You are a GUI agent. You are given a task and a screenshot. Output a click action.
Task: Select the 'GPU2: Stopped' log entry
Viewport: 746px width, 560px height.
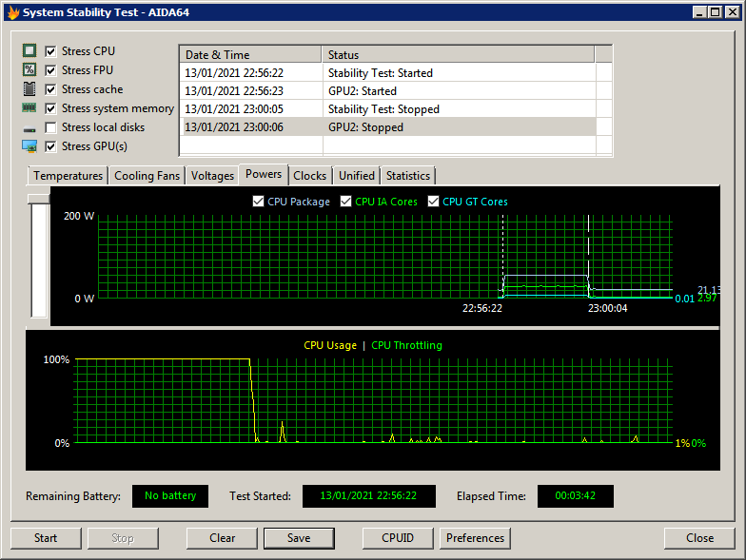pyautogui.click(x=388, y=127)
